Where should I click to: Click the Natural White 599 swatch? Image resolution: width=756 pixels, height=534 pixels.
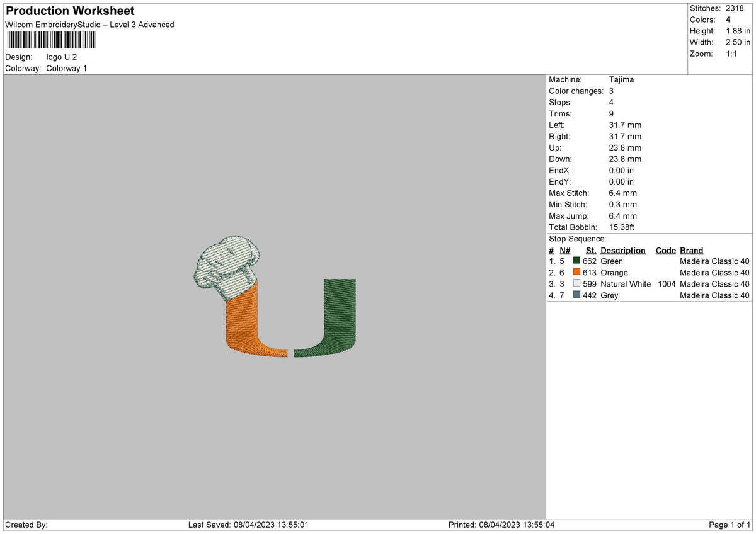pyautogui.click(x=576, y=283)
